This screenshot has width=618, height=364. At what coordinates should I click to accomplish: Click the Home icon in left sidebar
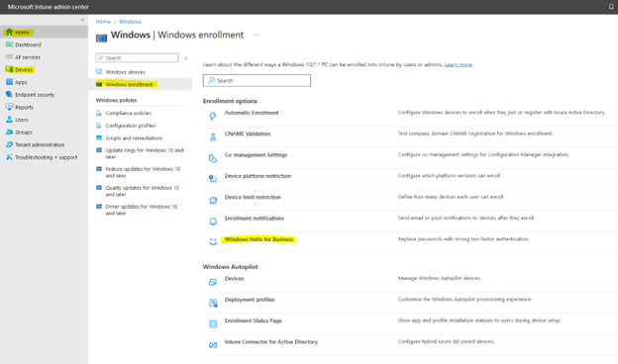click(x=10, y=32)
